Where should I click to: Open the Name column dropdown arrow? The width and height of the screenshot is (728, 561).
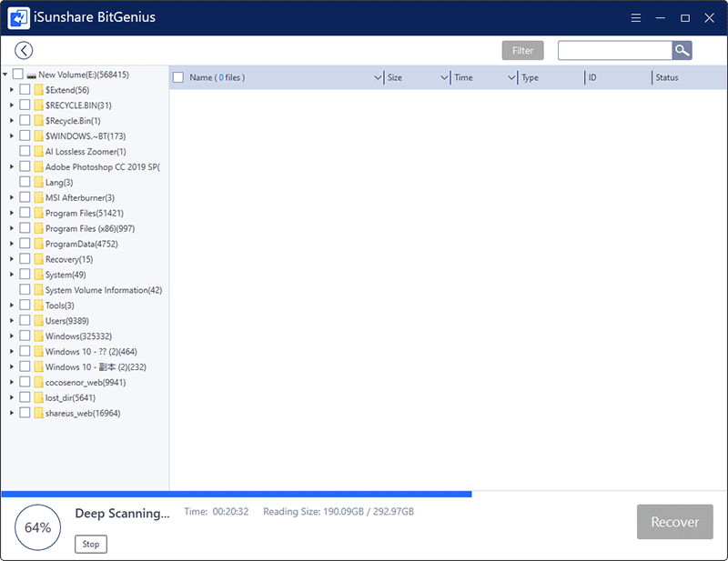pyautogui.click(x=378, y=77)
